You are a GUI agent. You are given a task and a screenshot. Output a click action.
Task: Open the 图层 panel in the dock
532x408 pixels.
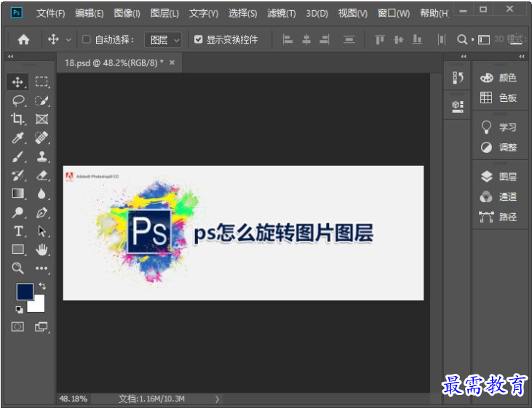[499, 176]
